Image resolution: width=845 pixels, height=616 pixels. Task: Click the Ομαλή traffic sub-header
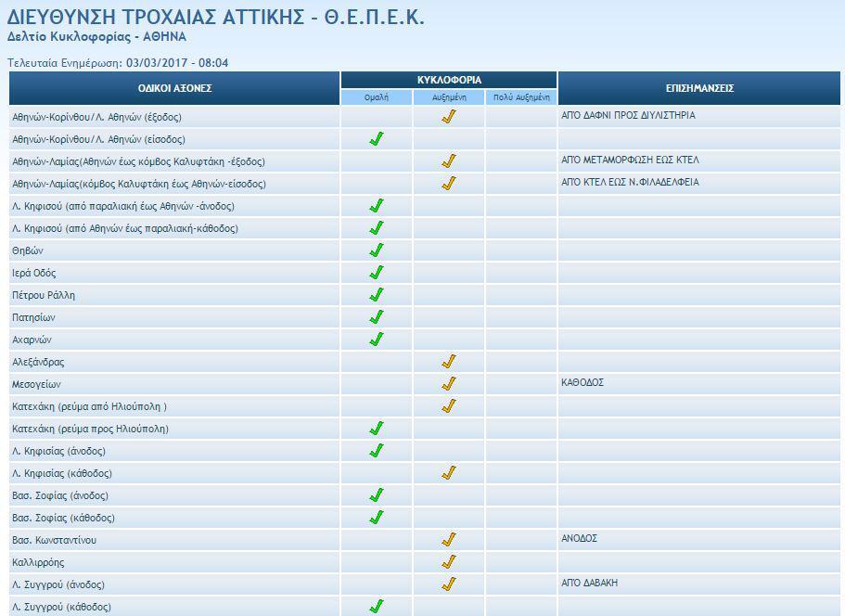(377, 97)
